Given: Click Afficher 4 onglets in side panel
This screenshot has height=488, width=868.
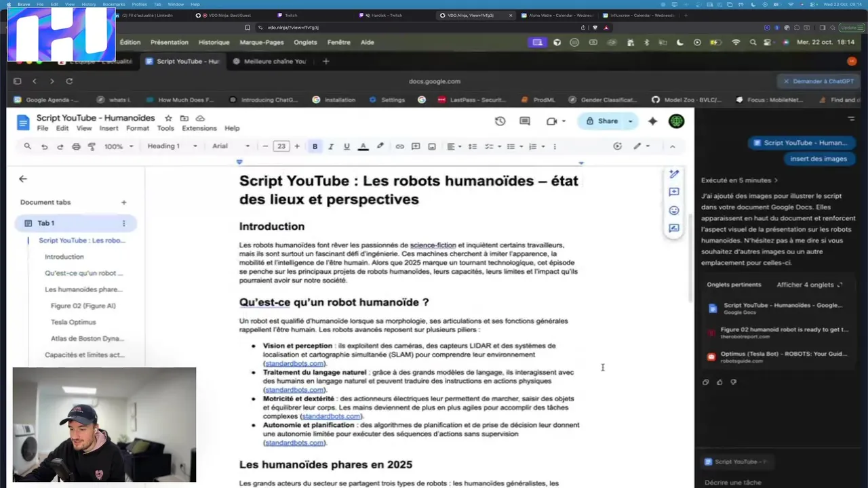Looking at the screenshot, I should click(x=810, y=285).
